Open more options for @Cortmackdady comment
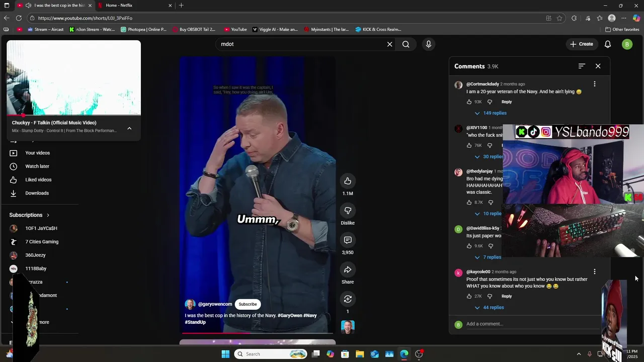Viewport: 644px width, 362px height. (x=595, y=84)
